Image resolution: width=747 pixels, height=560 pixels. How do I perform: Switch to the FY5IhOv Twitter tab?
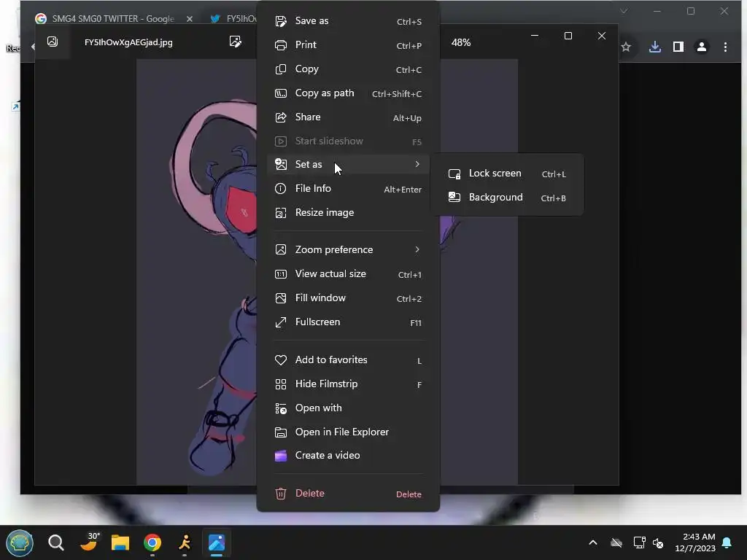pos(233,18)
